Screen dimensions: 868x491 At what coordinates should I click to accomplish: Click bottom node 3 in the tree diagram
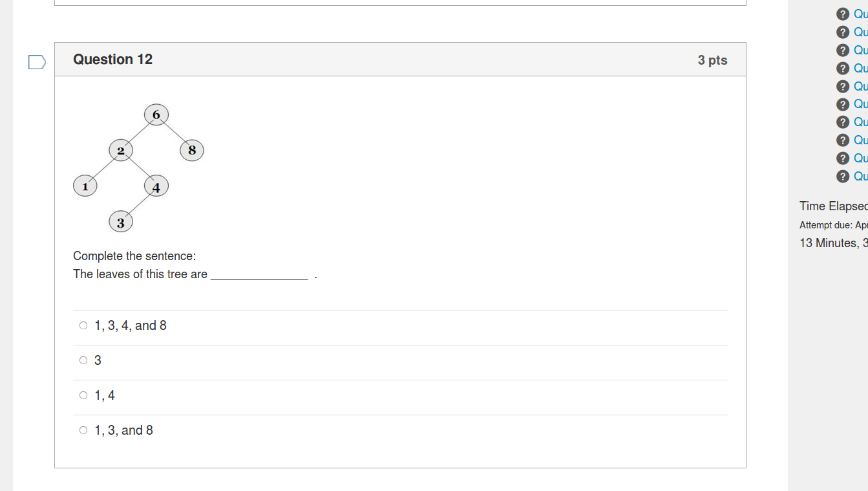point(121,223)
